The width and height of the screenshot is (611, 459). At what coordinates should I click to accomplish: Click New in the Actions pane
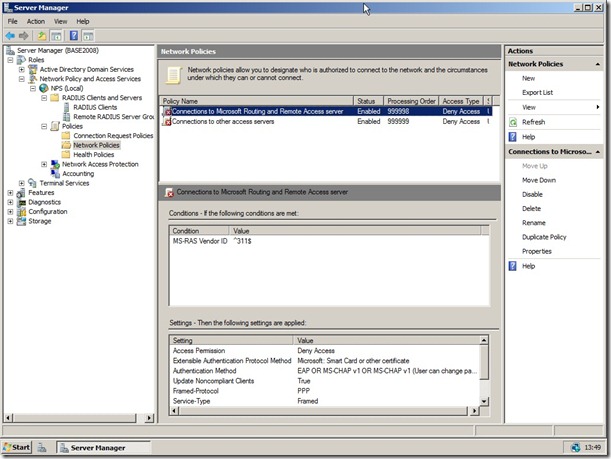[x=528, y=78]
